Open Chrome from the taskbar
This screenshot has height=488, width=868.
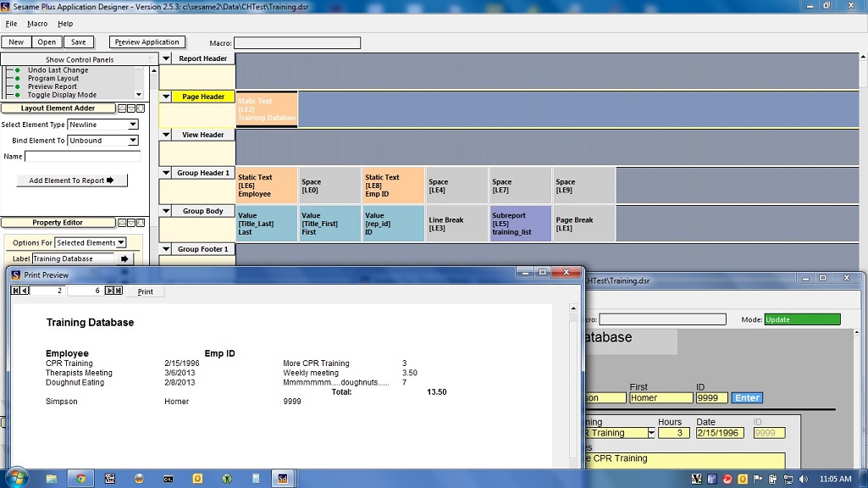pyautogui.click(x=80, y=479)
